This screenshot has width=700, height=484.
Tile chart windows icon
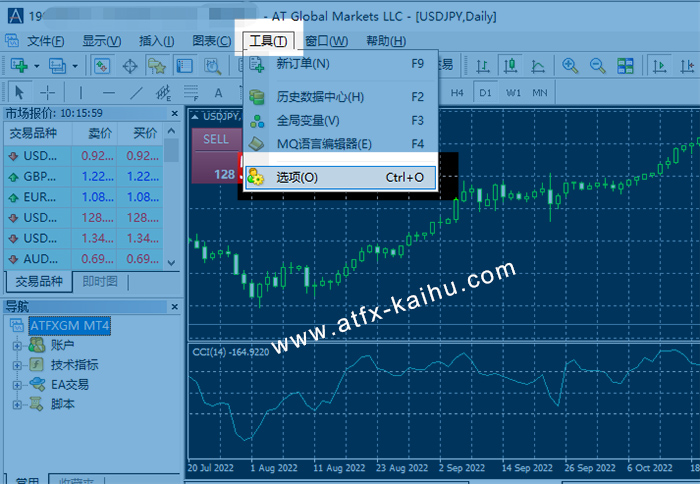point(625,66)
